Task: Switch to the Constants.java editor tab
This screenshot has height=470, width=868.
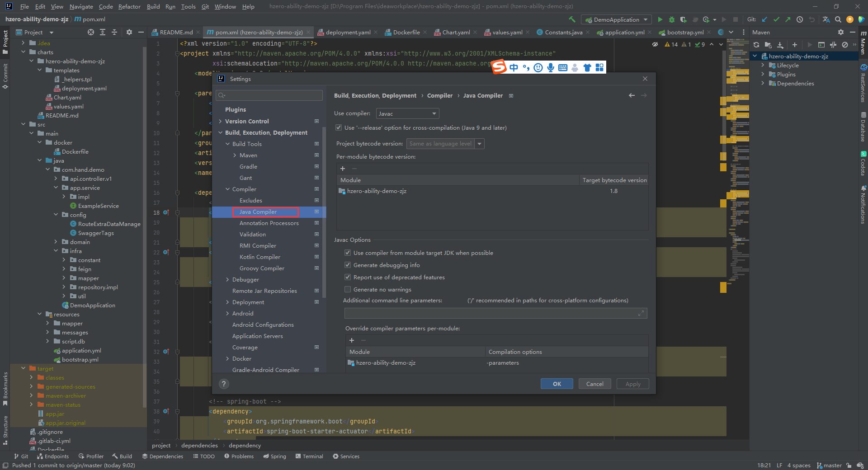Action: [563, 32]
